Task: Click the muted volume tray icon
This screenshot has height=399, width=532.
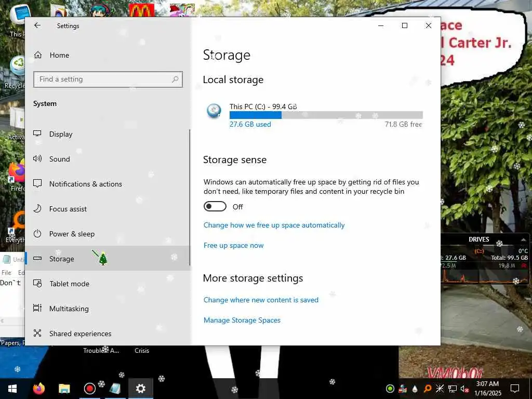Action: coord(464,389)
